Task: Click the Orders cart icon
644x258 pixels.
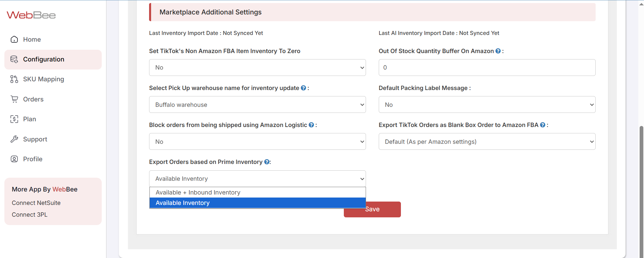Action: coord(14,99)
